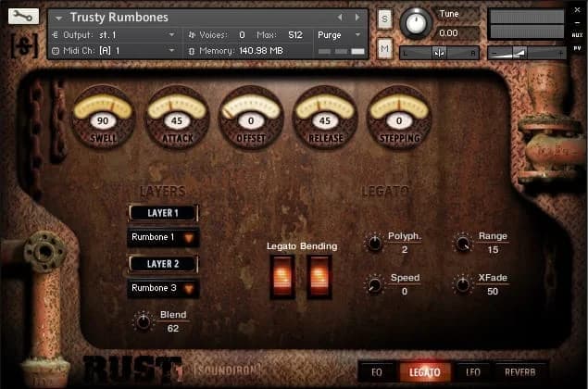The height and width of the screenshot is (389, 588).
Task: Adjust the pan slider between L and R
Action: pyautogui.click(x=439, y=53)
